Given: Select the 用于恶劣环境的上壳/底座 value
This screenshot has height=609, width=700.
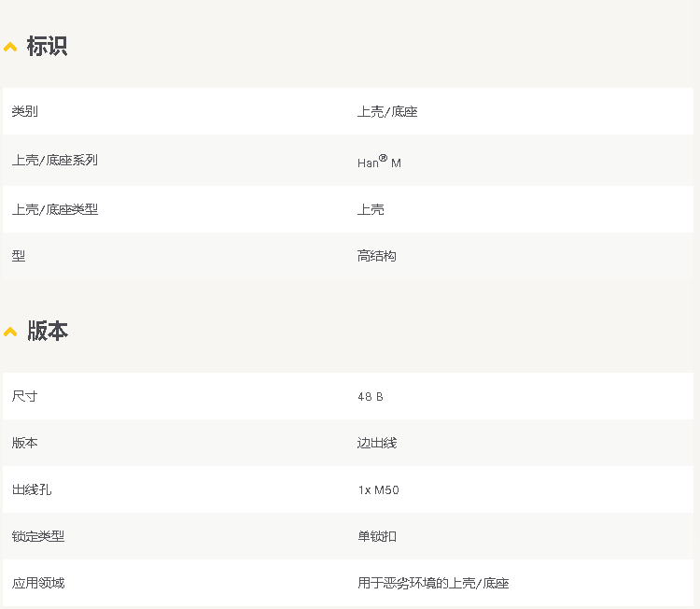Looking at the screenshot, I should coord(433,583).
